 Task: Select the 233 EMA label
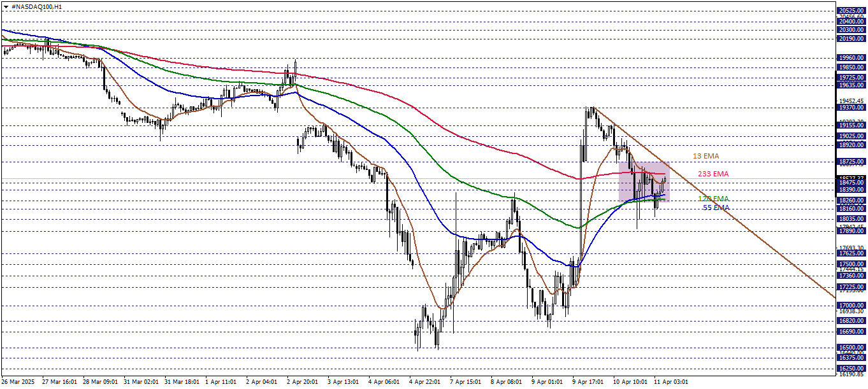point(713,174)
